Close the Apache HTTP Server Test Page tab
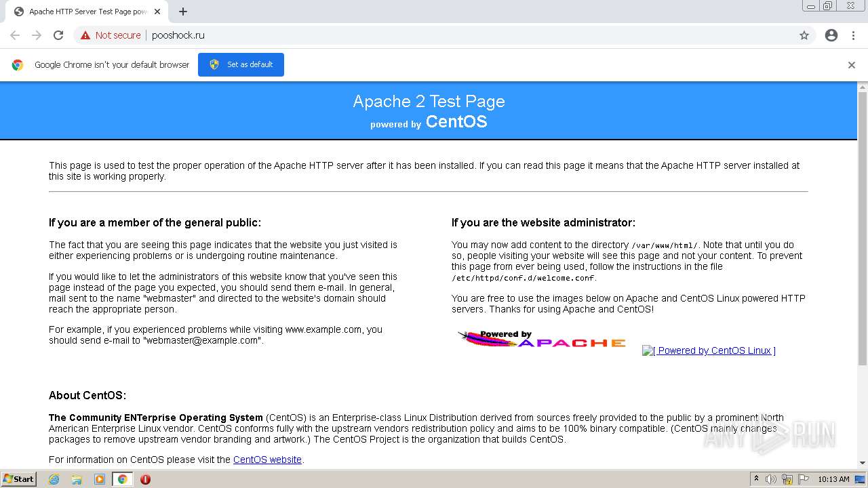The height and width of the screenshot is (488, 868). [157, 12]
